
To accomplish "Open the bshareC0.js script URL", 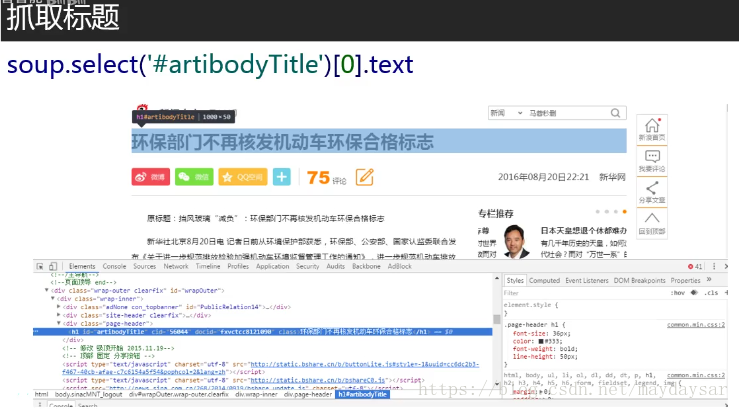I will pos(318,380).
